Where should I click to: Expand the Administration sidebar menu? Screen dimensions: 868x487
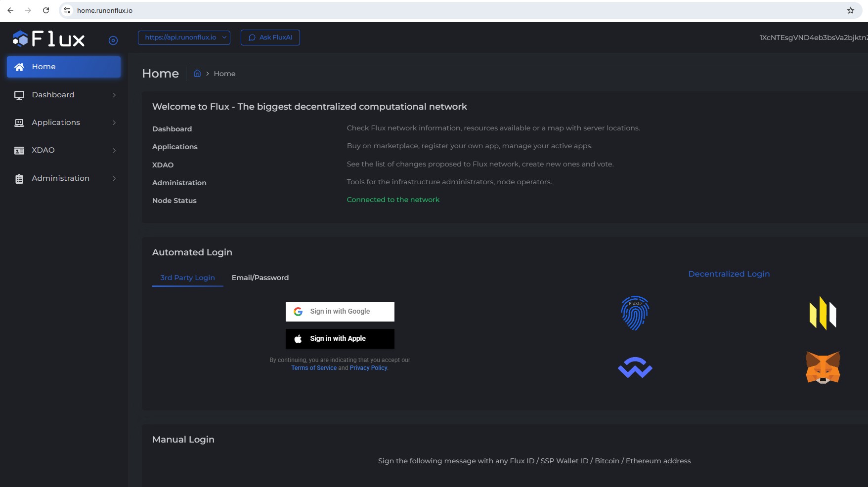64,178
